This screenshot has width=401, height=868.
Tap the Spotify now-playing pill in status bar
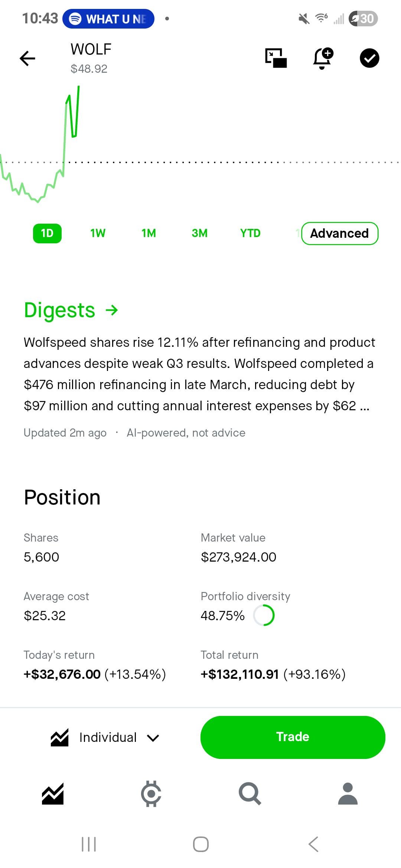pyautogui.click(x=108, y=19)
